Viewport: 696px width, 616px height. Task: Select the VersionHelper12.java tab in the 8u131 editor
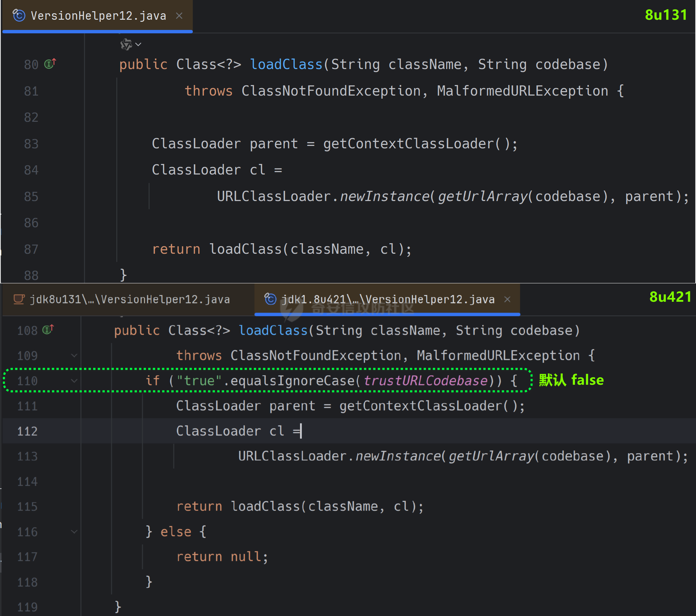98,16
